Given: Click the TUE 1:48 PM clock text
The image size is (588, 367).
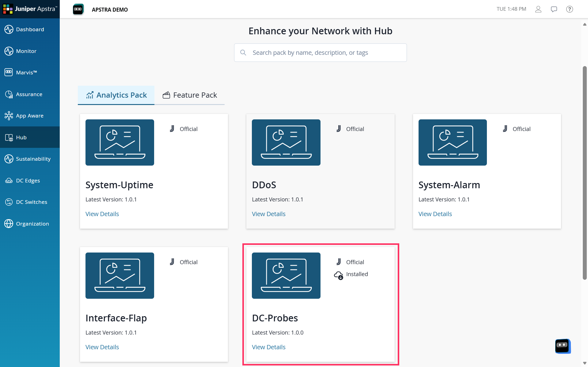Looking at the screenshot, I should coord(511,9).
